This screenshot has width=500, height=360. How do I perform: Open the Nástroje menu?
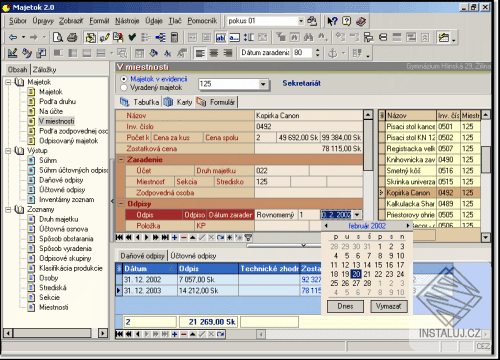tap(127, 21)
